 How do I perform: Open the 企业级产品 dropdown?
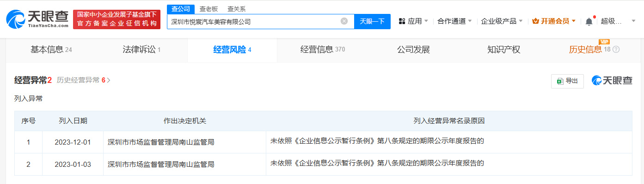[x=502, y=21]
